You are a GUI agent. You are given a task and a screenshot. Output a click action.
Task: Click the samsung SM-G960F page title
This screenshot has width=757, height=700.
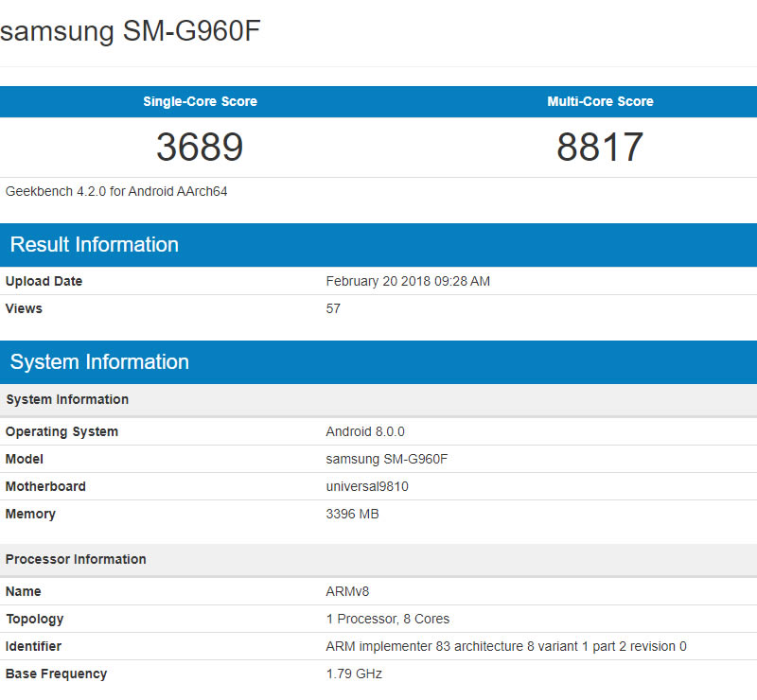tap(131, 31)
